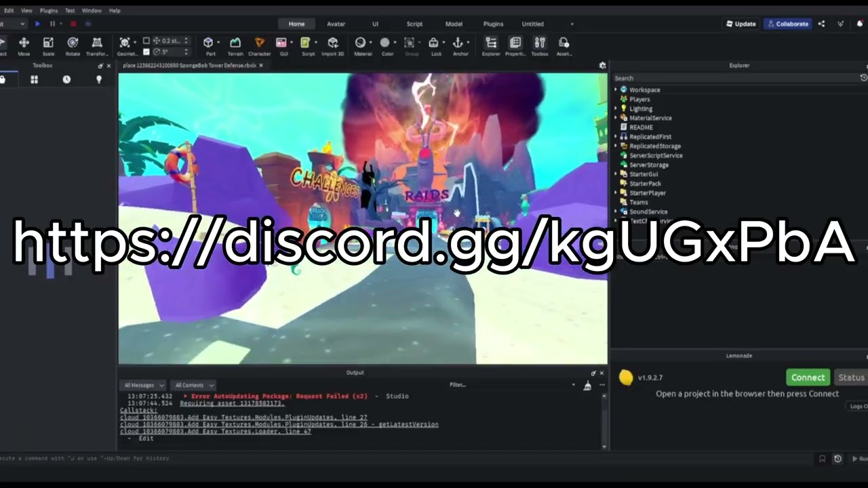Click the Update button
The width and height of the screenshot is (868, 488).
741,24
